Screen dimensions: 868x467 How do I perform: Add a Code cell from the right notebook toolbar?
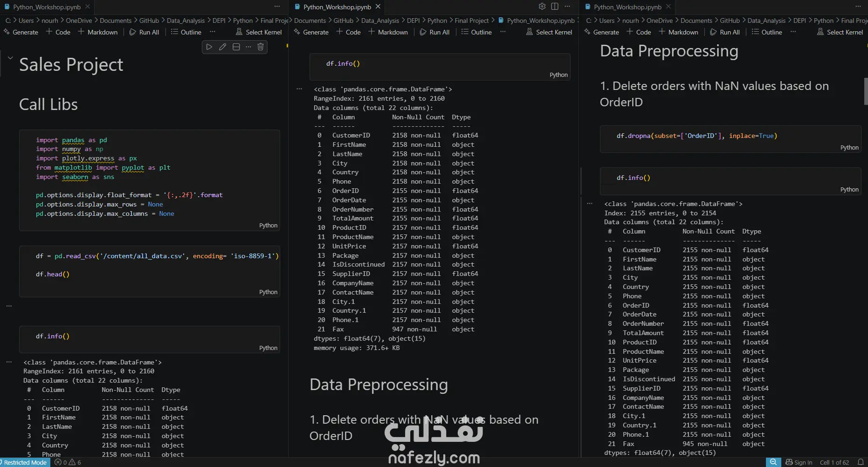point(639,32)
